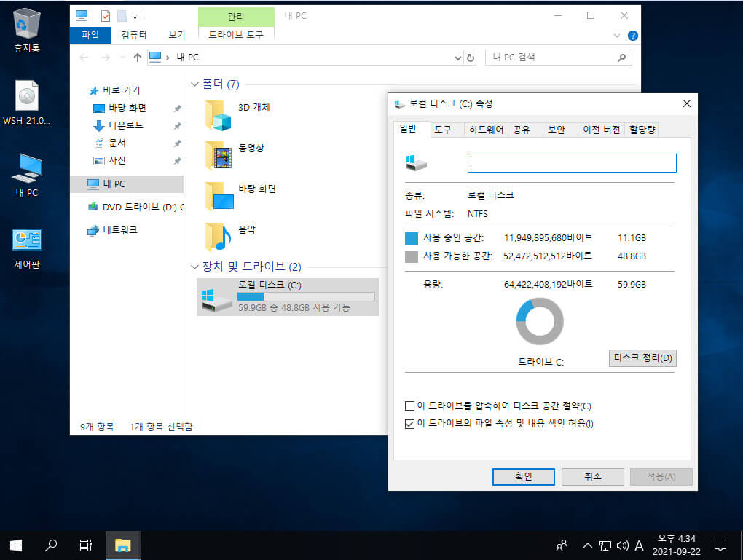Viewport: 743px width, 560px height.
Task: Click the drive label text field
Action: 572,163
